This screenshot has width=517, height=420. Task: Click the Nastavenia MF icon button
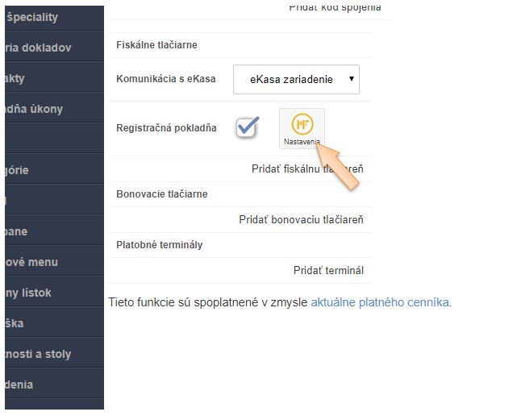coord(302,129)
